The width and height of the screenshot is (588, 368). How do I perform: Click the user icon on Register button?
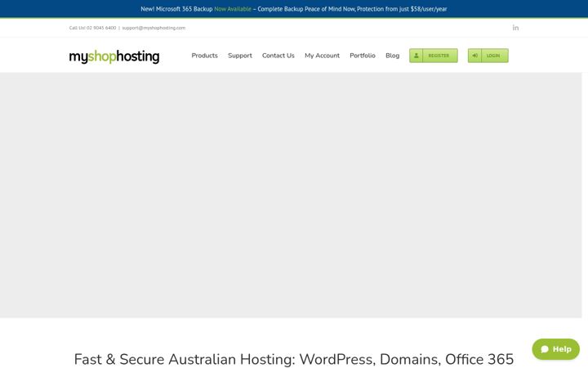pos(416,56)
